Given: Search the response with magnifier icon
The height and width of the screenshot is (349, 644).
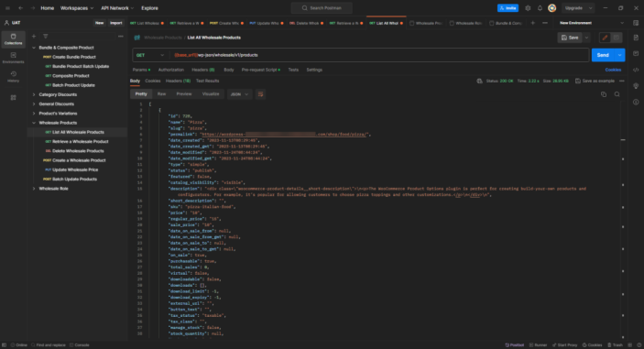Looking at the screenshot, I should [x=617, y=94].
